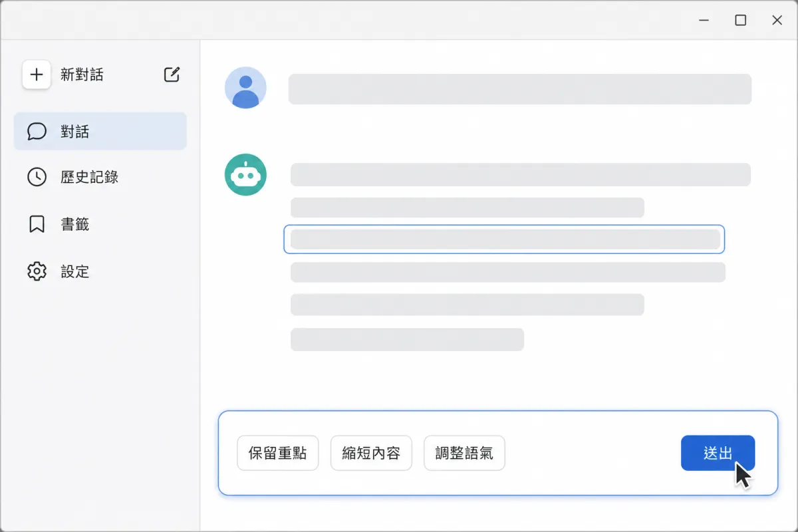
Task: Click the teal robot assistant avatar
Action: [x=245, y=175]
